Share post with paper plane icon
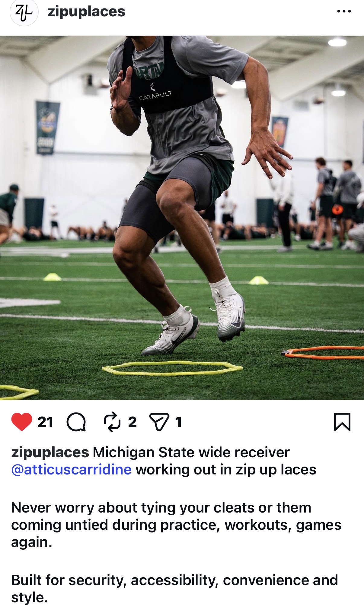Viewport: 364px width, 605px height. 159,422
